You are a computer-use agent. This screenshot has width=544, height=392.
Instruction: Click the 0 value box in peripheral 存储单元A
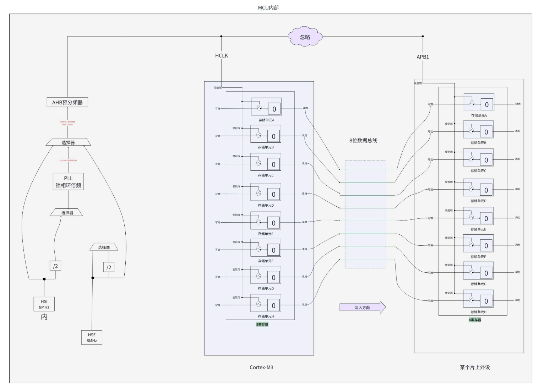click(x=486, y=104)
